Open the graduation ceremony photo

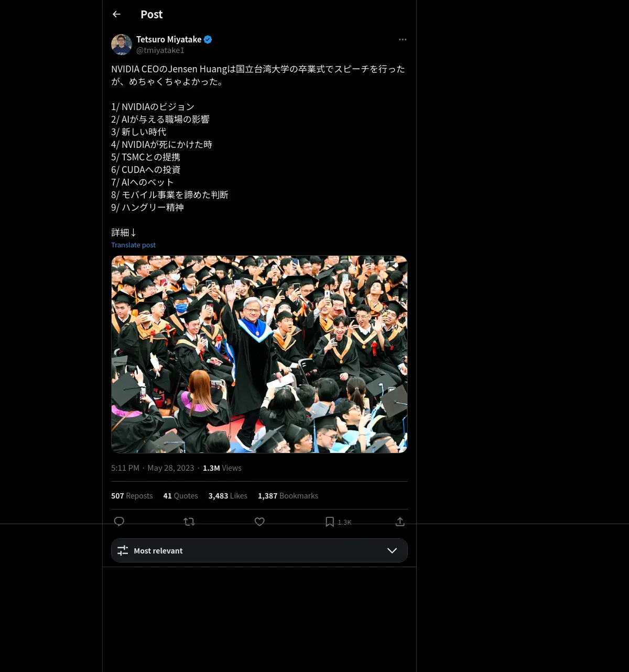click(x=259, y=354)
